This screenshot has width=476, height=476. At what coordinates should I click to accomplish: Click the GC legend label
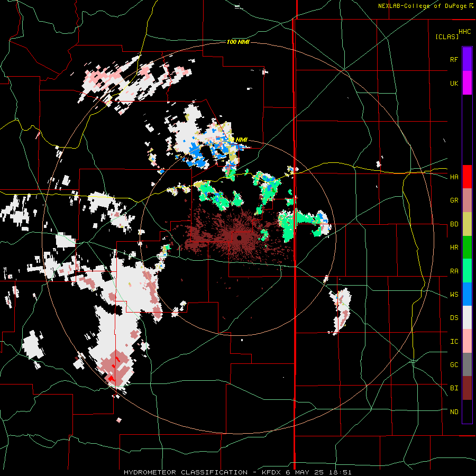pos(454,365)
